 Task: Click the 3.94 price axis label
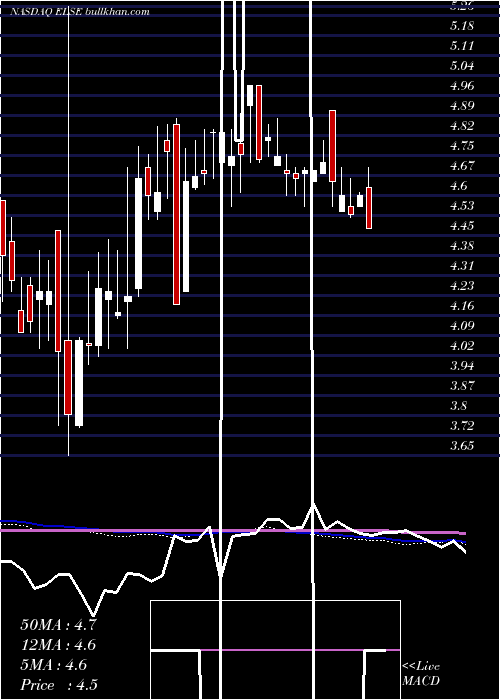[x=462, y=366]
